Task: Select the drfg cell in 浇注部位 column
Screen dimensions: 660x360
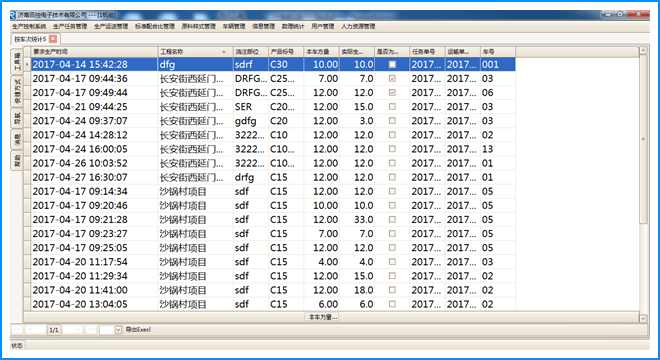Action: click(x=251, y=177)
